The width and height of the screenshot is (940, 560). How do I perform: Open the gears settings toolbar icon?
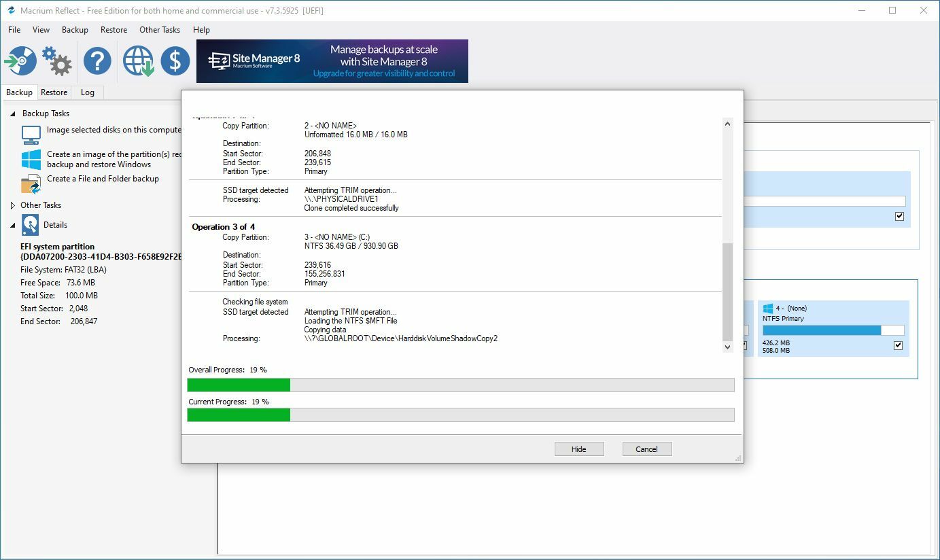pos(57,60)
